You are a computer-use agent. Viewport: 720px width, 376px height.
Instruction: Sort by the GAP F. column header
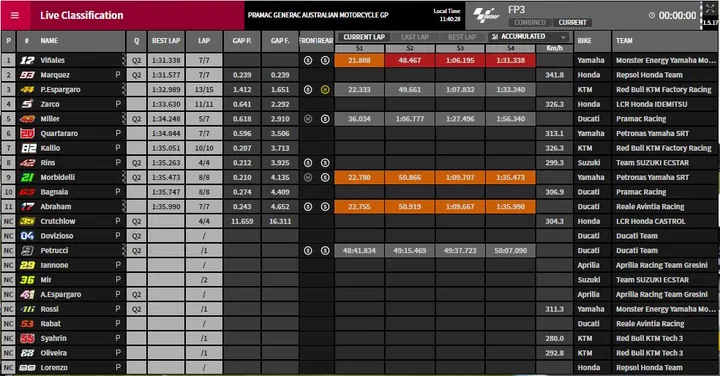click(x=280, y=41)
